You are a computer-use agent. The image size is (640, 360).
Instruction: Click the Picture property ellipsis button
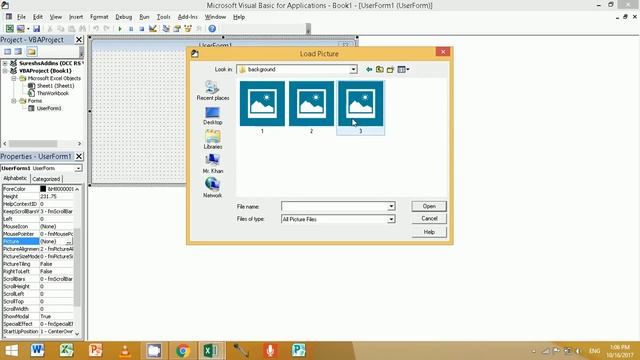(69, 242)
